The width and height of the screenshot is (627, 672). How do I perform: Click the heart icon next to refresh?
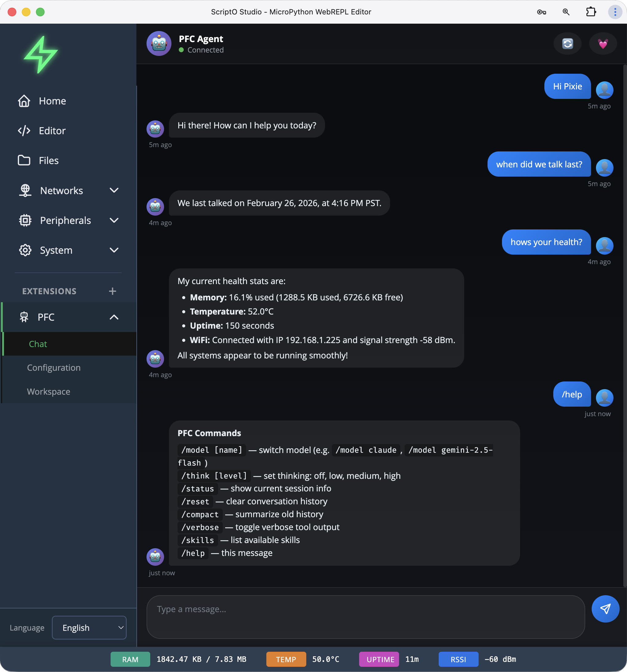tap(603, 43)
